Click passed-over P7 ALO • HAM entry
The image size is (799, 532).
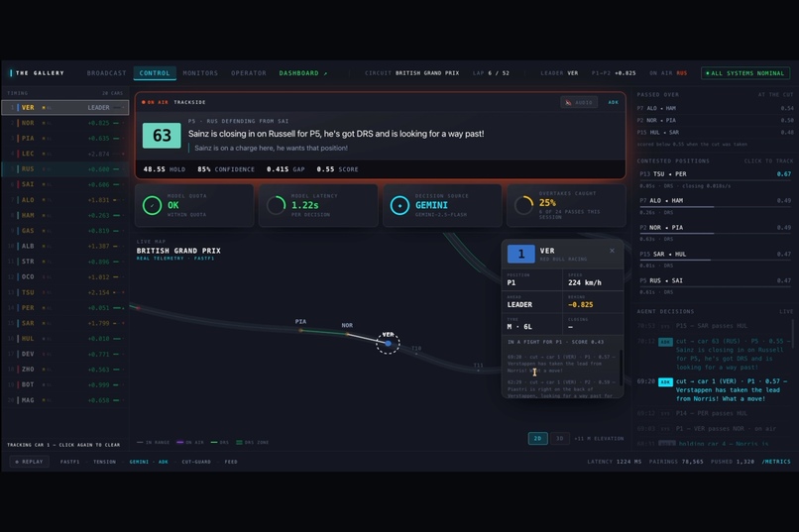pos(716,108)
